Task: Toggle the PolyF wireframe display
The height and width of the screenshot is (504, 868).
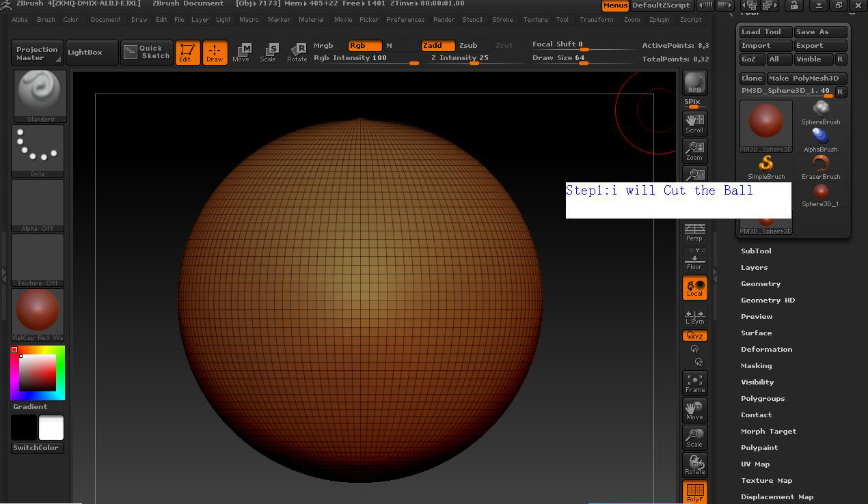Action: (x=694, y=493)
